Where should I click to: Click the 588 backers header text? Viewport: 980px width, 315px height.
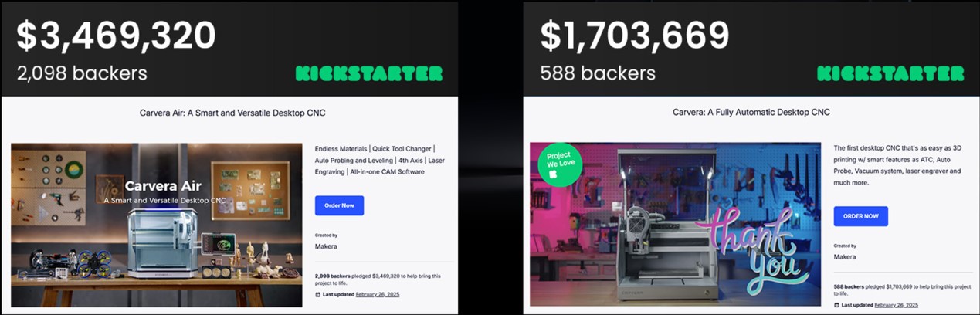pyautogui.click(x=598, y=73)
